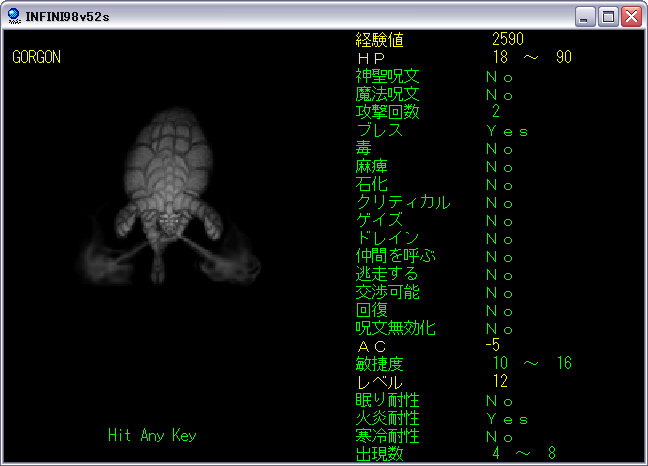Click the level value 12
The height and width of the screenshot is (466, 648).
pos(500,381)
